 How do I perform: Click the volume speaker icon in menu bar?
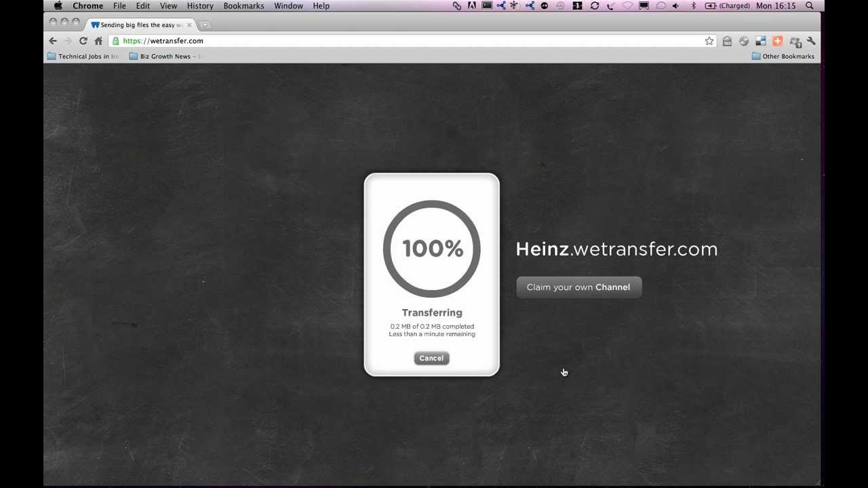[675, 6]
